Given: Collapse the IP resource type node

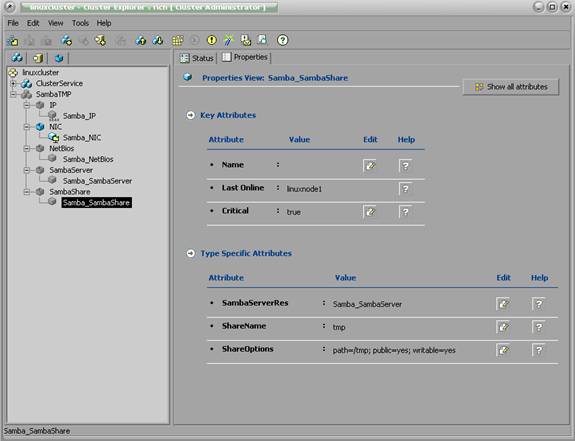Looking at the screenshot, I should tap(27, 105).
